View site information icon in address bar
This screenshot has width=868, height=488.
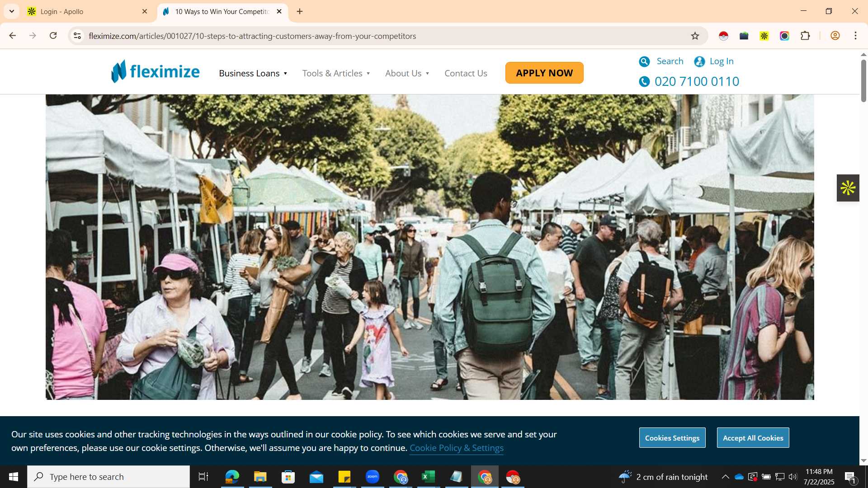[77, 36]
